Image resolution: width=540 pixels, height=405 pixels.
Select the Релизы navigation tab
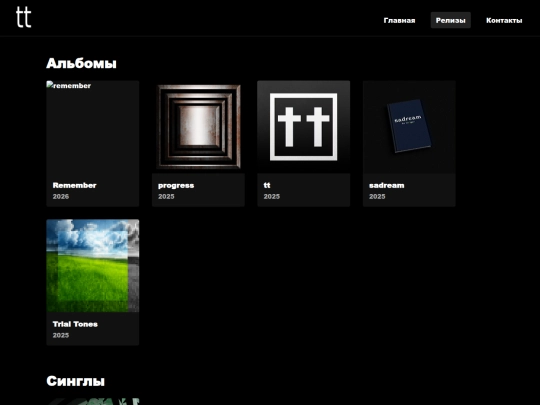450,20
